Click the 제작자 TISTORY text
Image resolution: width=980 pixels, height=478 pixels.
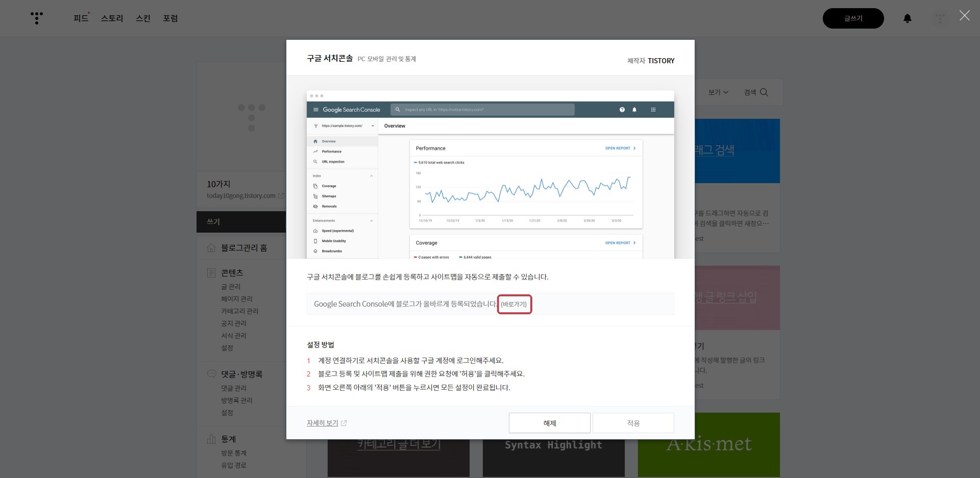(x=651, y=61)
